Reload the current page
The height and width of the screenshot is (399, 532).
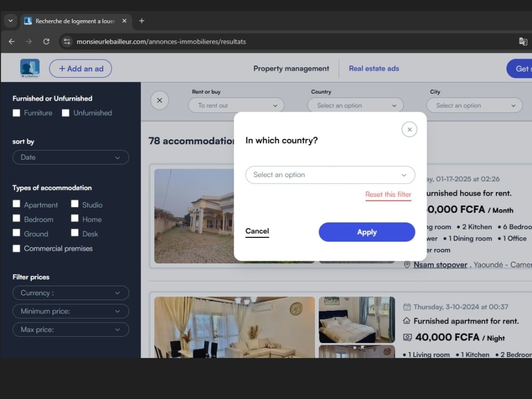coord(46,41)
